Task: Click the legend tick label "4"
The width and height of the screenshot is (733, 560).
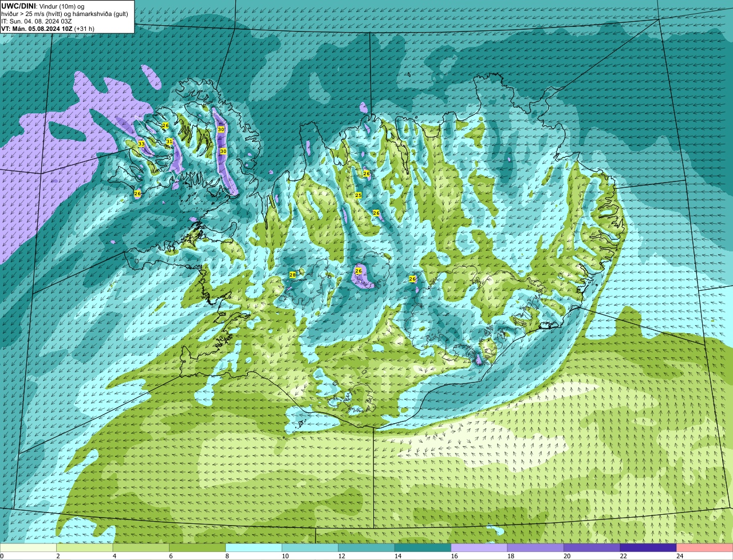Action: point(113,556)
